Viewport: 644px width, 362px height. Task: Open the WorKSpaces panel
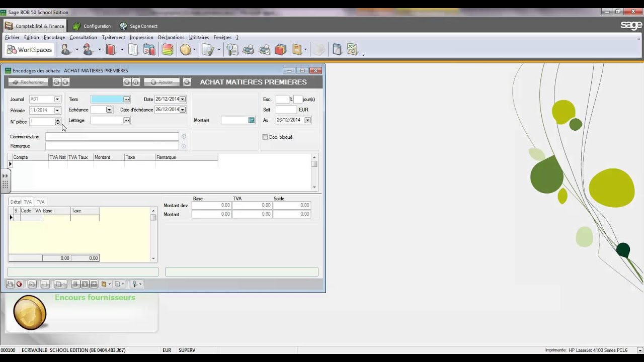click(29, 50)
